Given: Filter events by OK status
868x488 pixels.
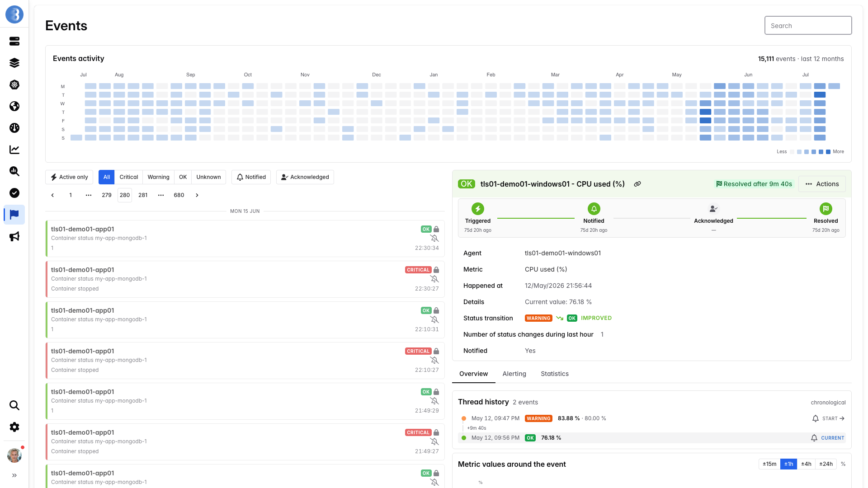Looking at the screenshot, I should [183, 177].
